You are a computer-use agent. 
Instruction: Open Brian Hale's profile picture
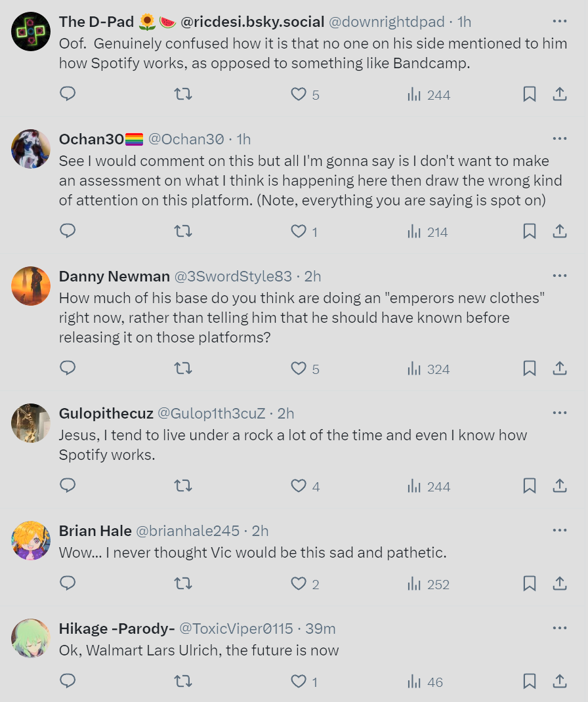30,541
